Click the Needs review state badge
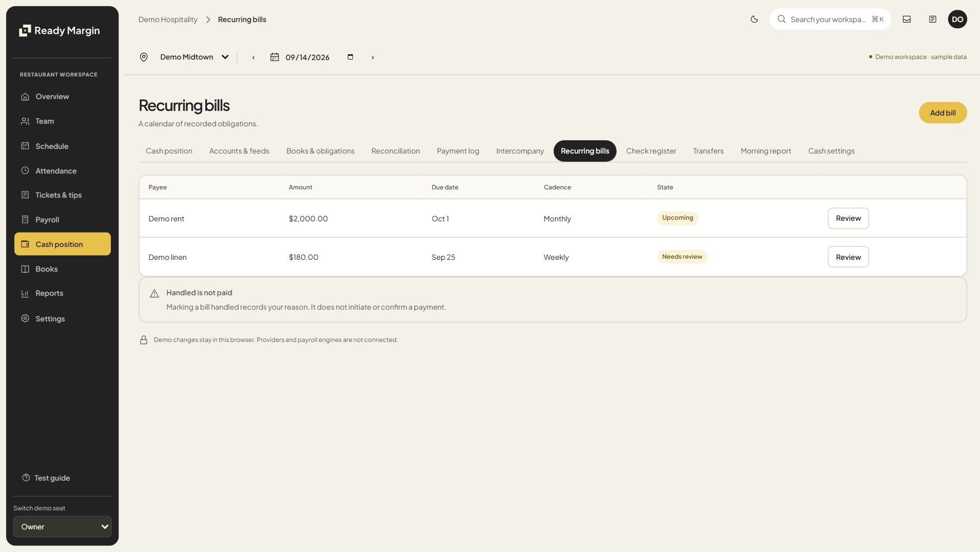Image resolution: width=980 pixels, height=552 pixels. (x=682, y=257)
